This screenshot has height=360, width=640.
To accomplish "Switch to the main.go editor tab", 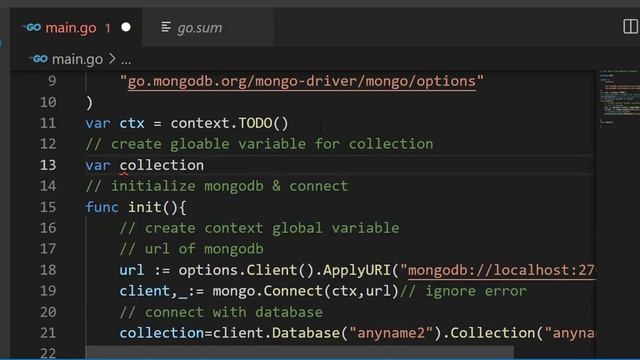I will coord(77,27).
